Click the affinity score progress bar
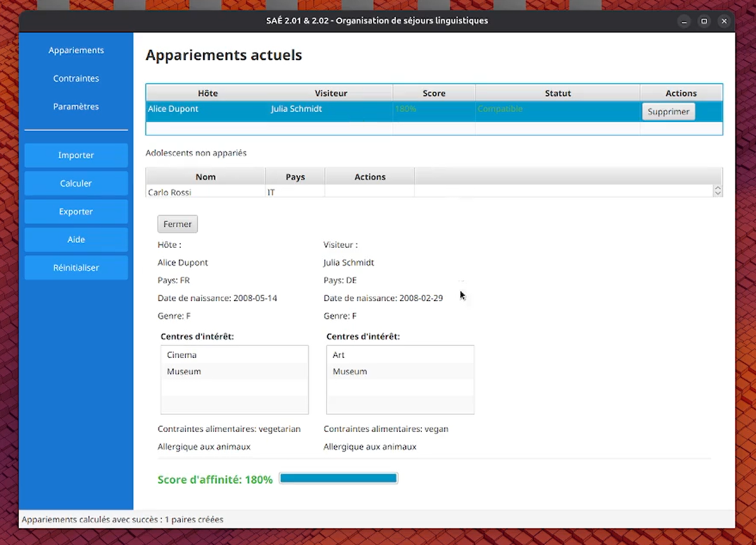Screen dimensions: 756x545 coord(338,478)
